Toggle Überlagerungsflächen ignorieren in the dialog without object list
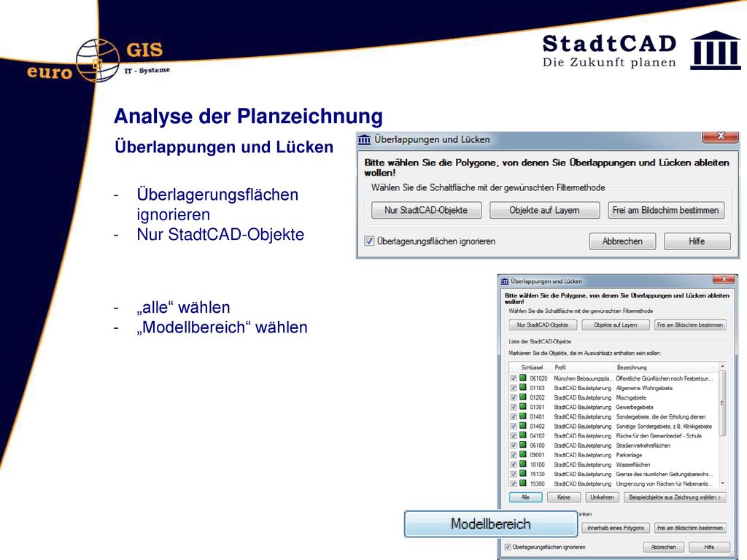747x560 pixels. click(369, 241)
